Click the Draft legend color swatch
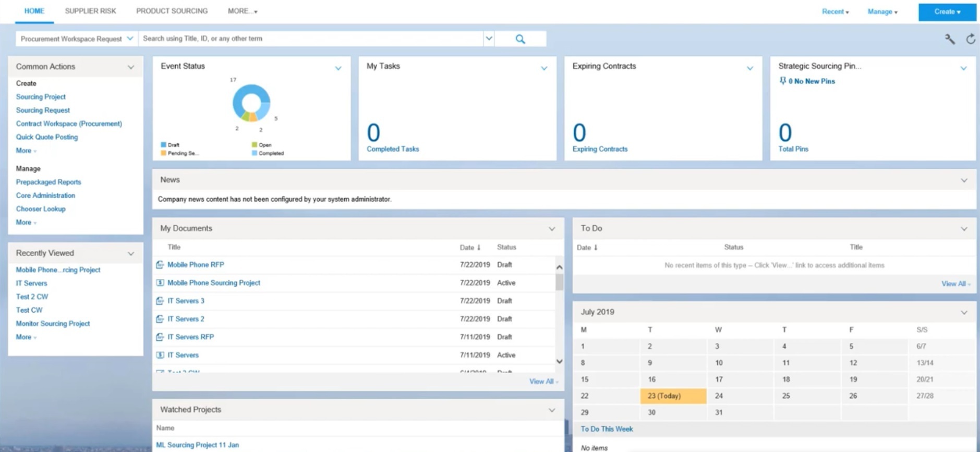Screen dimensions: 980x452 163,145
